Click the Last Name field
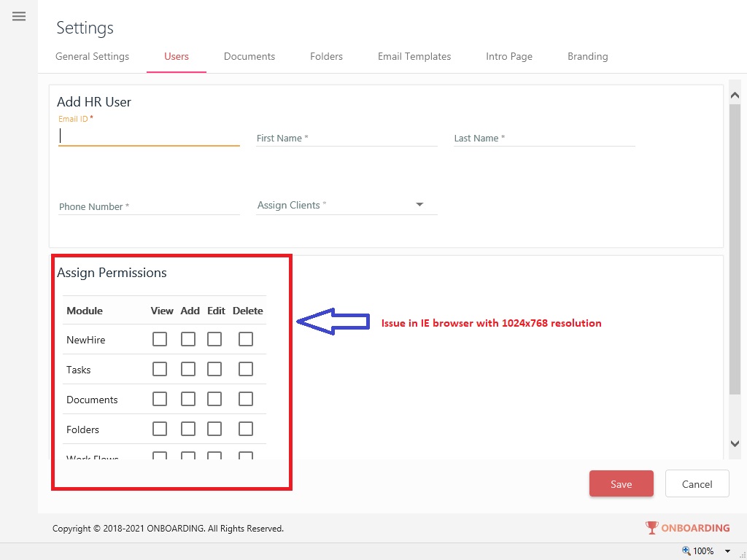 544,138
